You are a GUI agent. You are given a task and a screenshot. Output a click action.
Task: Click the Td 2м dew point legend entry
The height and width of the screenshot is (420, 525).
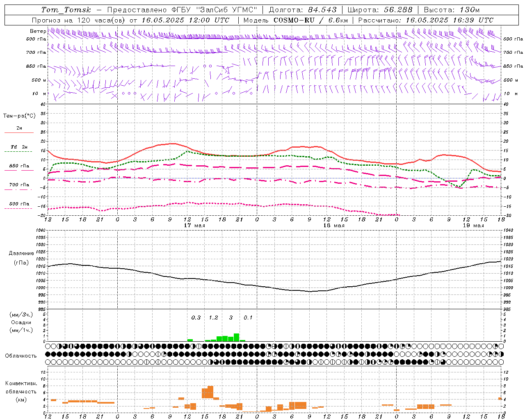[19, 149]
